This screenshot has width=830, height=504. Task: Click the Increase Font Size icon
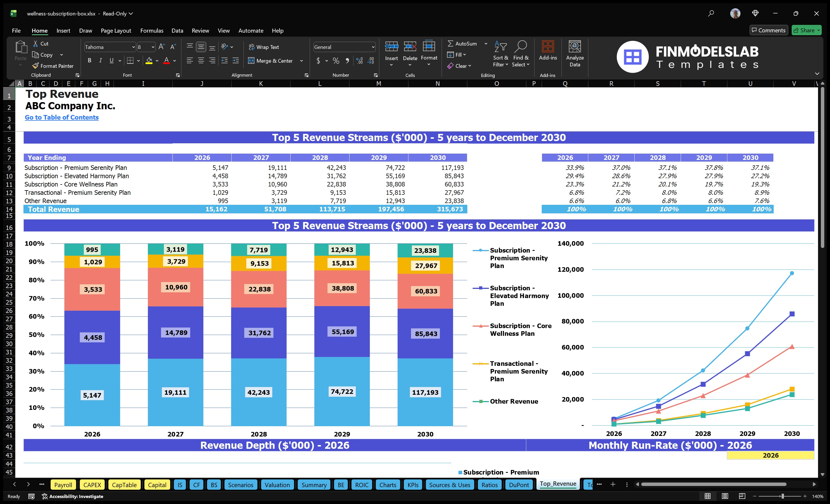point(162,47)
